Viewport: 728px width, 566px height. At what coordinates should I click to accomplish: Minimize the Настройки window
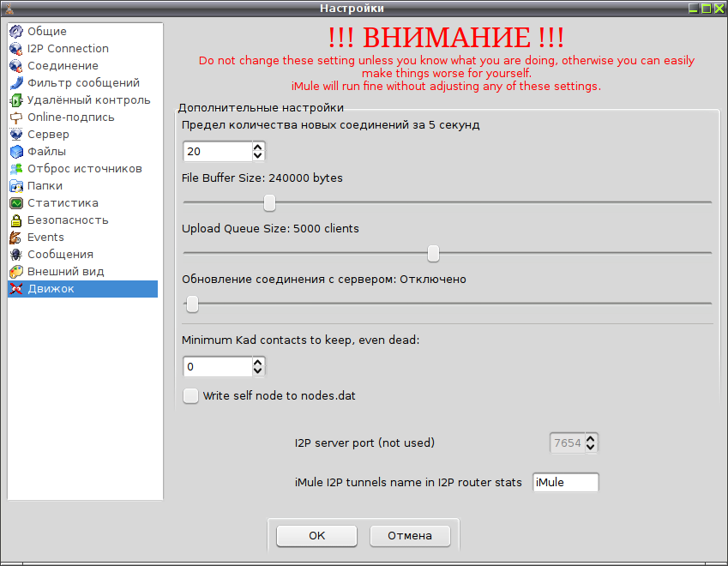point(693,8)
